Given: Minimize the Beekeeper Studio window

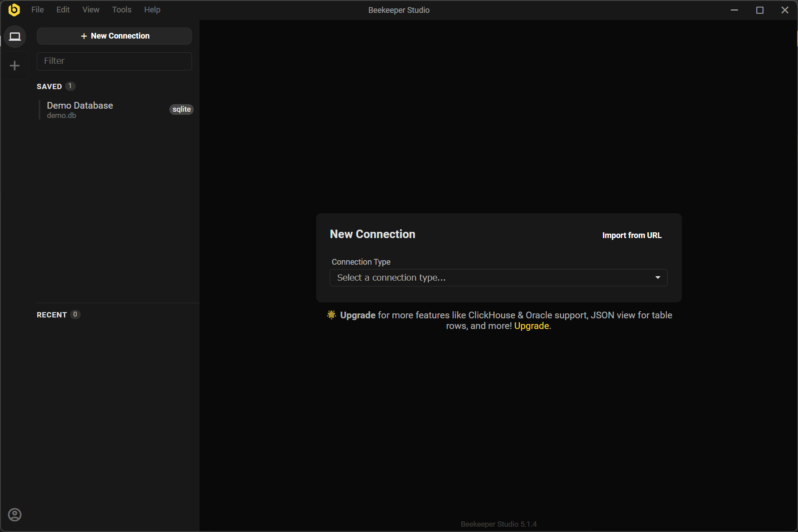Looking at the screenshot, I should (x=735, y=10).
